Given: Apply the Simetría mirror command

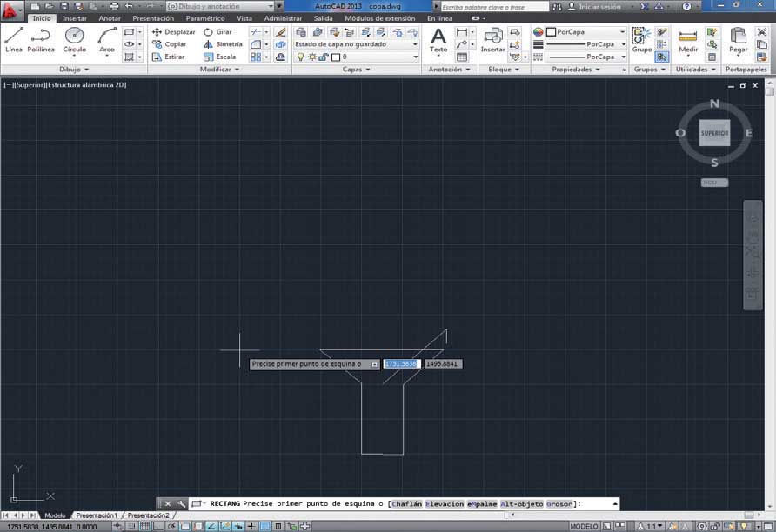Looking at the screenshot, I should point(224,44).
